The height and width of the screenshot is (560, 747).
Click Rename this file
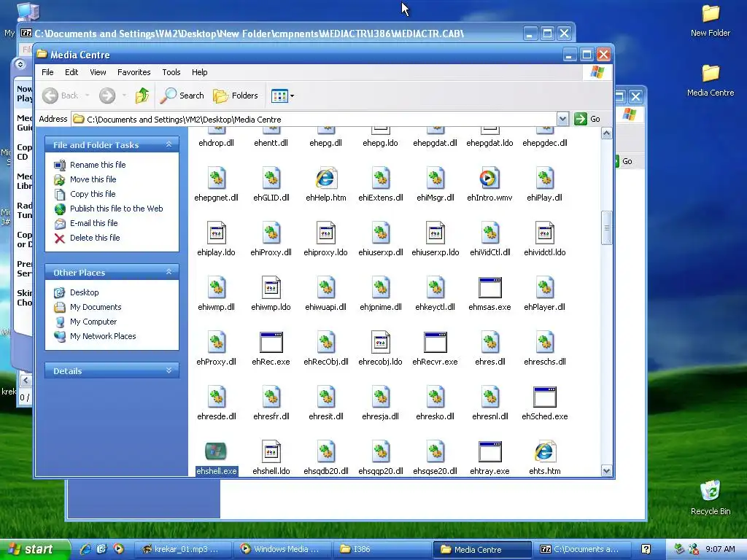click(x=98, y=165)
